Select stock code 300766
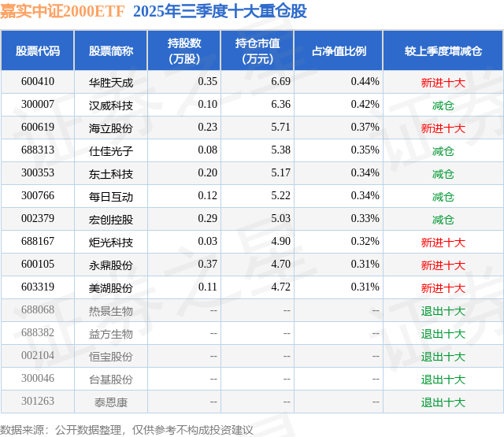504x437 pixels. [38, 196]
